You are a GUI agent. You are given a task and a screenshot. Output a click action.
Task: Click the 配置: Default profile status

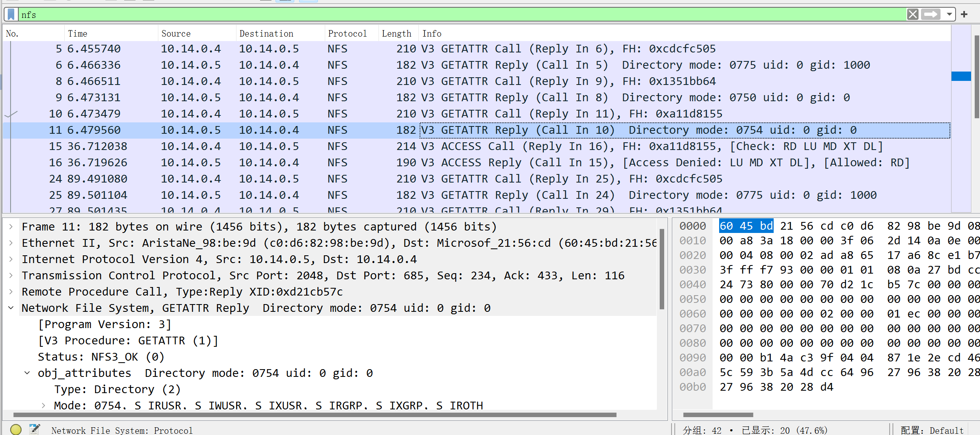tap(932, 430)
